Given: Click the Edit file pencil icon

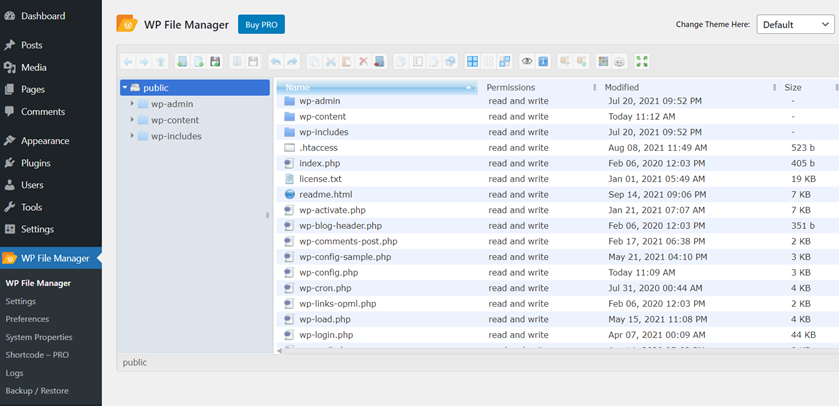Looking at the screenshot, I should (x=433, y=62).
